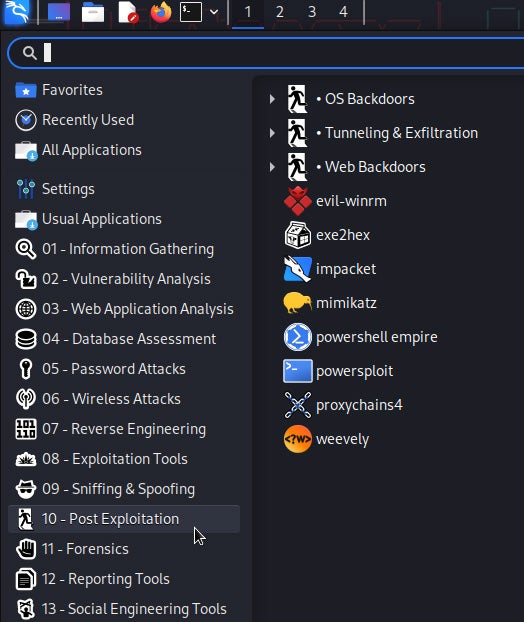Screen dimensions: 524x622
Task: Open mimikatz via the kiwi bird icon
Action: pos(298,303)
